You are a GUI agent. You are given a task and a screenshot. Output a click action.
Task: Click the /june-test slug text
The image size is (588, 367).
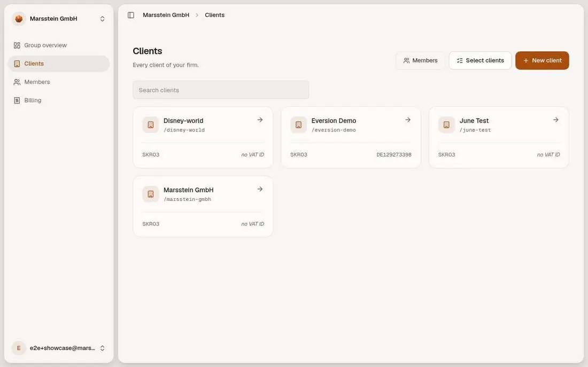[x=475, y=130]
